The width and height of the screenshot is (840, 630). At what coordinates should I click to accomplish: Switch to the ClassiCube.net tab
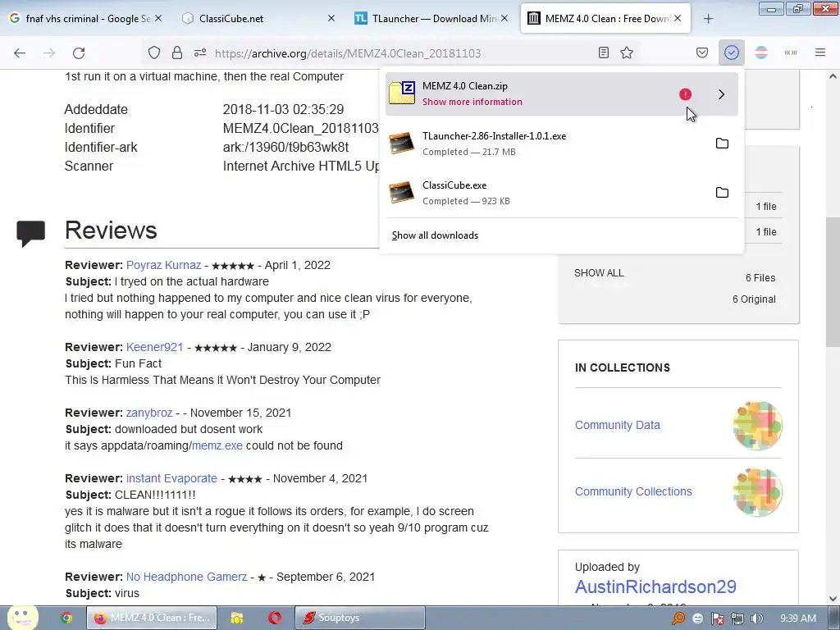(x=257, y=18)
